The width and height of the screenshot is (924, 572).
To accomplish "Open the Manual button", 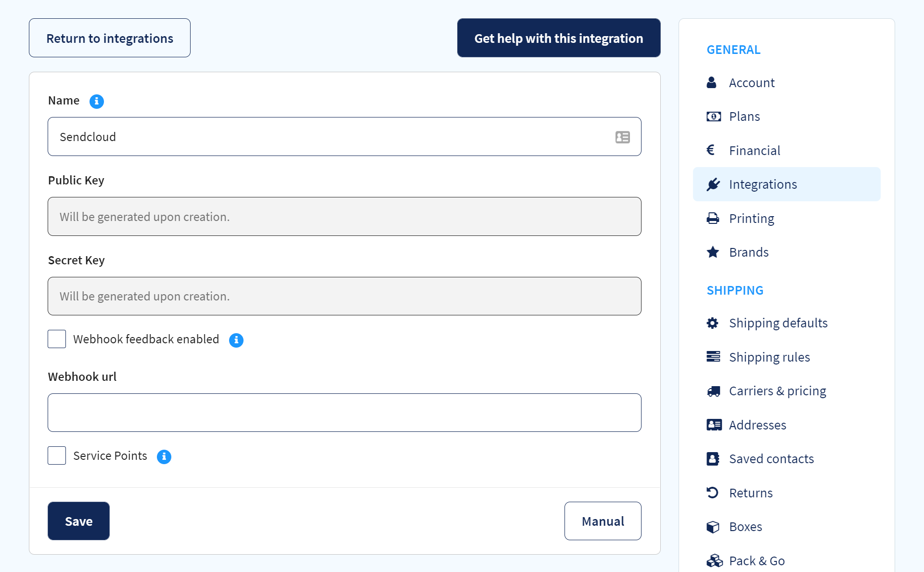I will pos(603,521).
